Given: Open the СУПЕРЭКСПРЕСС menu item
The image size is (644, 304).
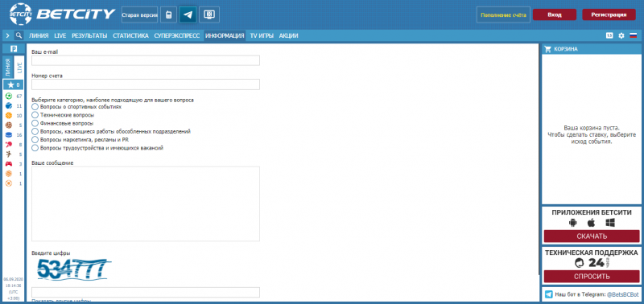Looking at the screenshot, I should [177, 35].
